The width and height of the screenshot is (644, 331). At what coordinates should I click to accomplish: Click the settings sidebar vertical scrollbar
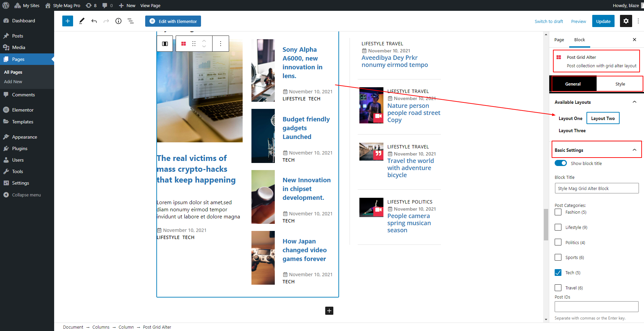546,224
